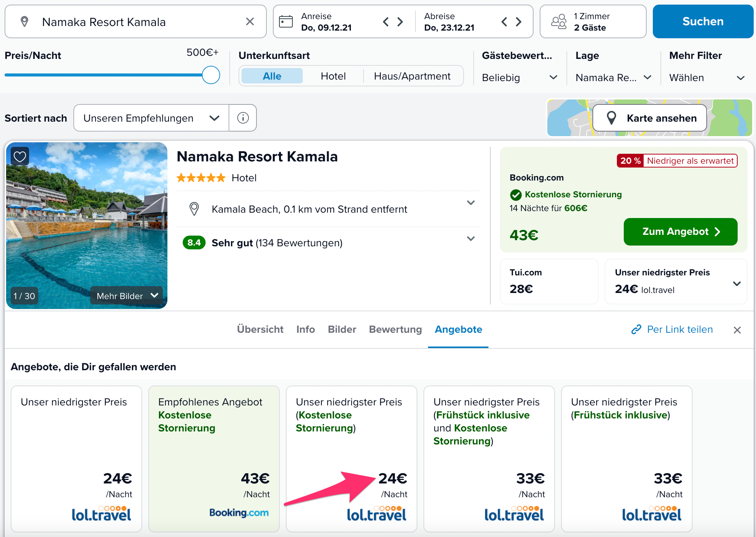Select Alle accommodation type
756x537 pixels.
tap(272, 76)
